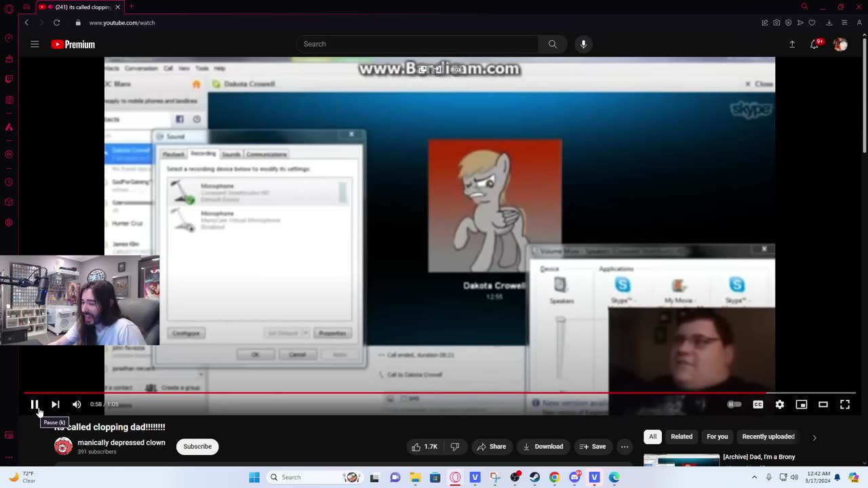Open the Opera tab islands workspace icon

[26, 7]
